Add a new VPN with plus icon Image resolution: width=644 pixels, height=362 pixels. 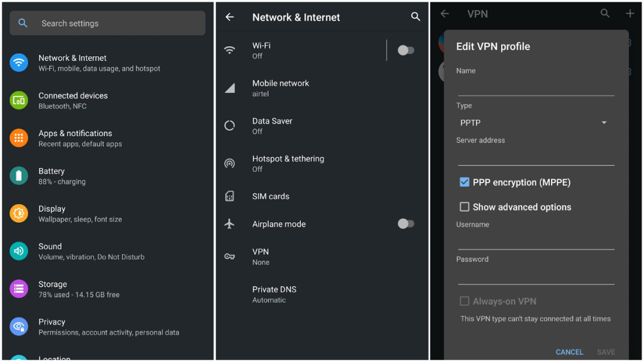pyautogui.click(x=630, y=13)
